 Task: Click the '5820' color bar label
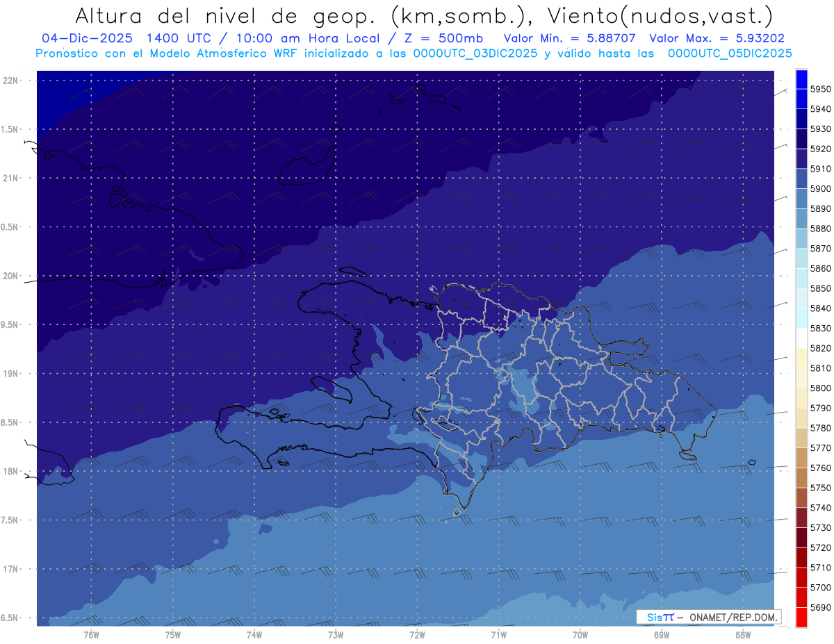821,348
